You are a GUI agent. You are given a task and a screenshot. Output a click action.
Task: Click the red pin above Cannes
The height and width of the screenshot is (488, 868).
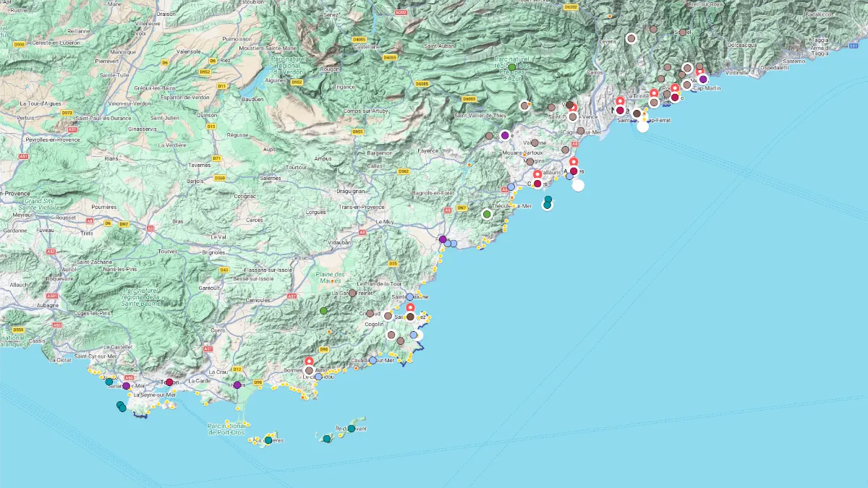pyautogui.click(x=537, y=174)
